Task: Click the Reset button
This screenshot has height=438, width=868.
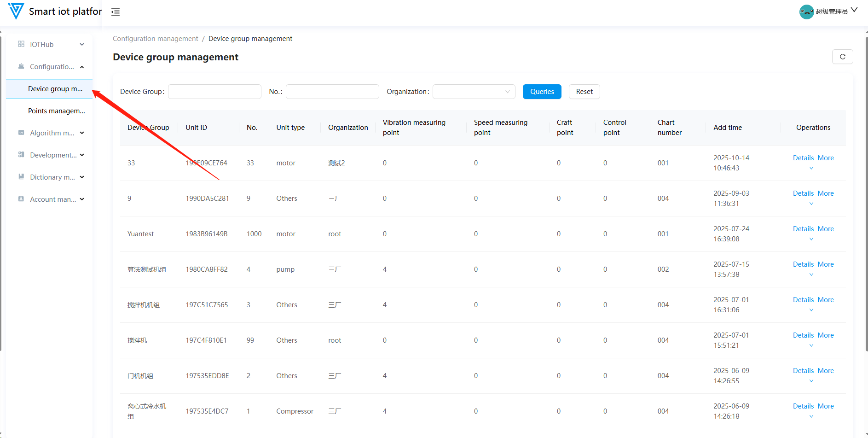Action: click(x=584, y=92)
